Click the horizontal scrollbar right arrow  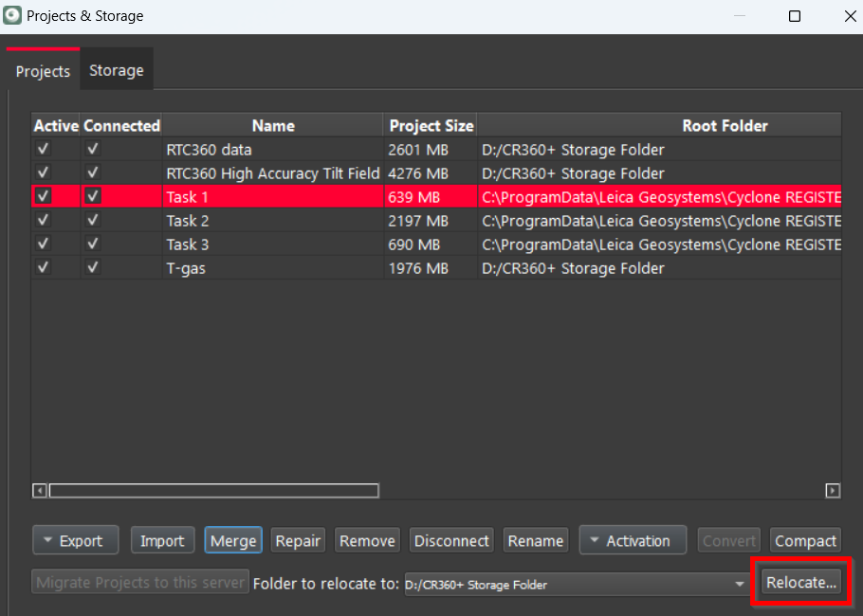tap(833, 491)
